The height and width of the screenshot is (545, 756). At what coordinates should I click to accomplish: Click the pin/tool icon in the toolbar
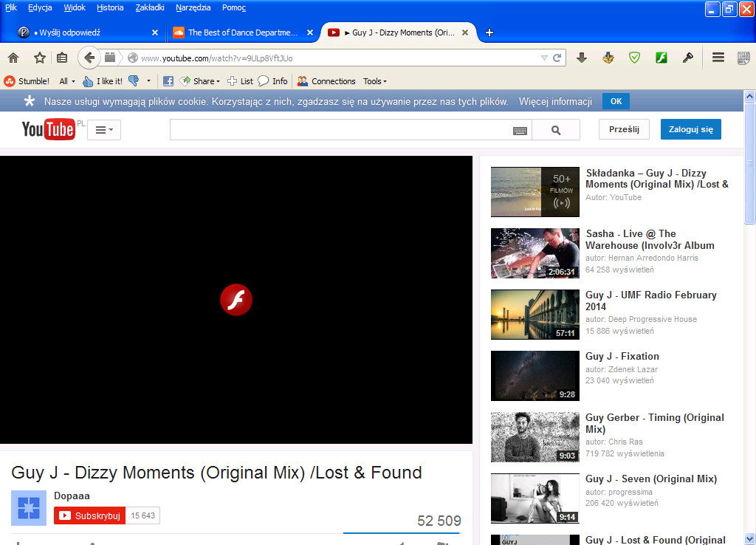click(x=688, y=58)
